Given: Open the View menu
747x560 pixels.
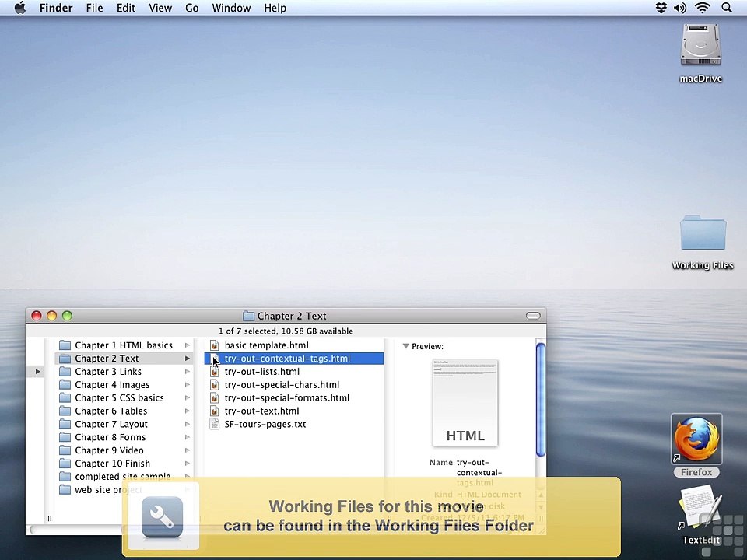Looking at the screenshot, I should [x=160, y=8].
